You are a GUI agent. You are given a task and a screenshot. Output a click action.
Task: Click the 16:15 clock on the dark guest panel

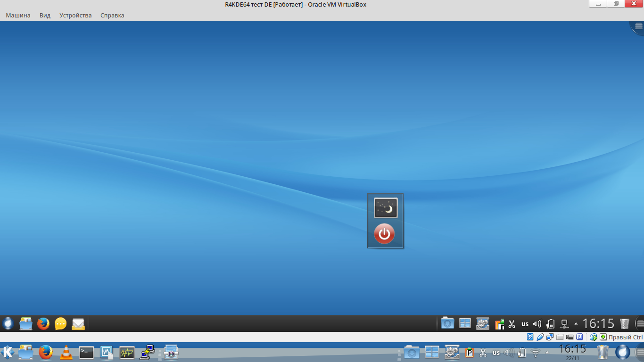(598, 323)
